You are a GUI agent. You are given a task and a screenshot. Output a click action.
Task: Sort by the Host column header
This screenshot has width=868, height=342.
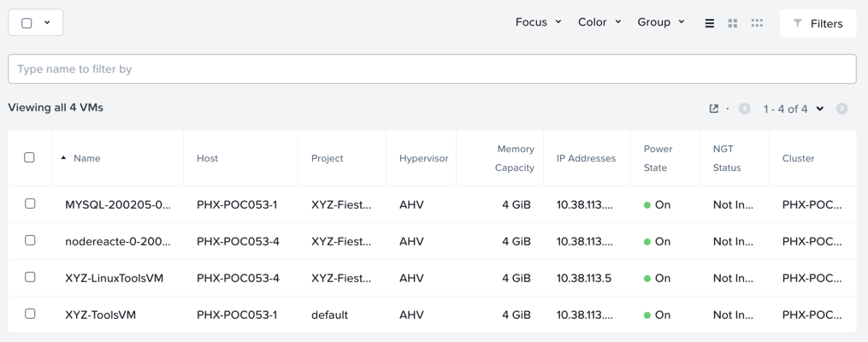click(x=207, y=158)
